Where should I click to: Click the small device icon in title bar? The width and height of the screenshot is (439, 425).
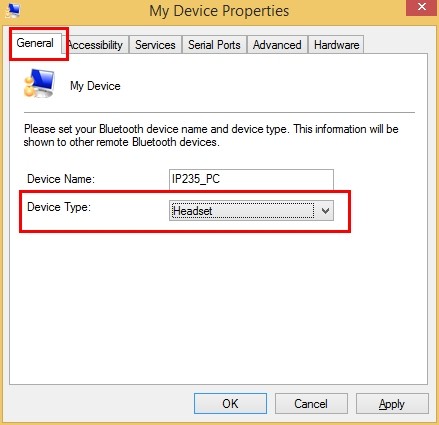(x=13, y=10)
